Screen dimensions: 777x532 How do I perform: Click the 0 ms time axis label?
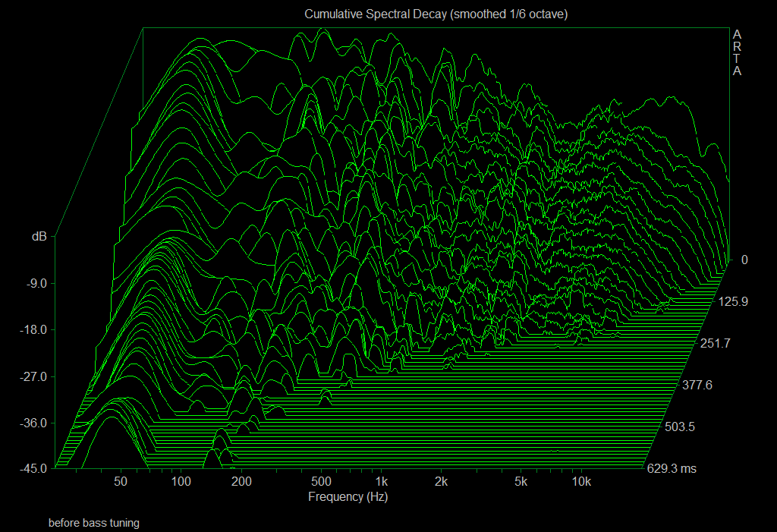pos(744,260)
